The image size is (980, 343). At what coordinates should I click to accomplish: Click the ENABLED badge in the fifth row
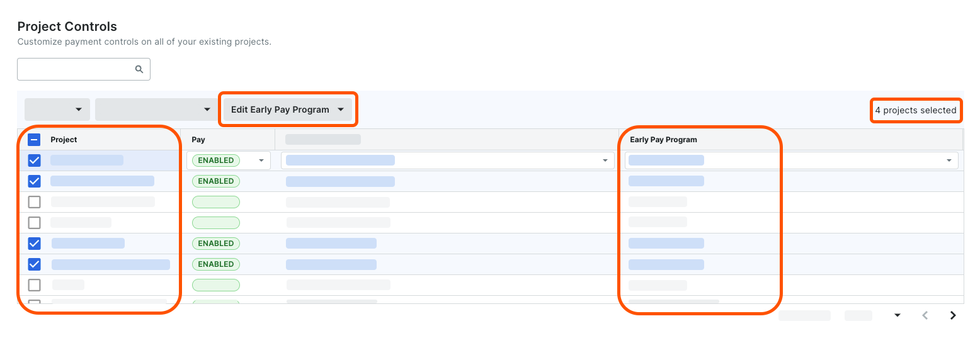tap(216, 244)
